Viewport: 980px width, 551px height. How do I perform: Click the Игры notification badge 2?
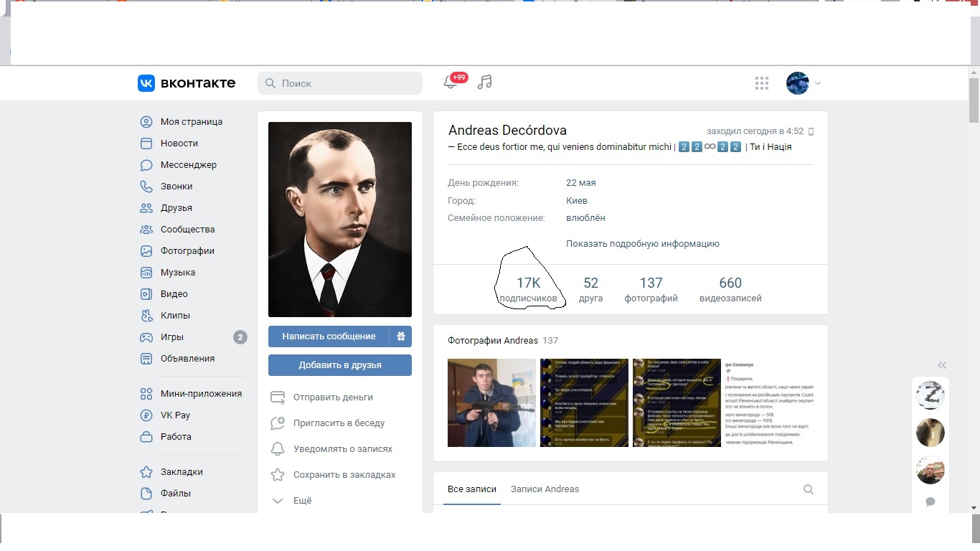coord(240,337)
